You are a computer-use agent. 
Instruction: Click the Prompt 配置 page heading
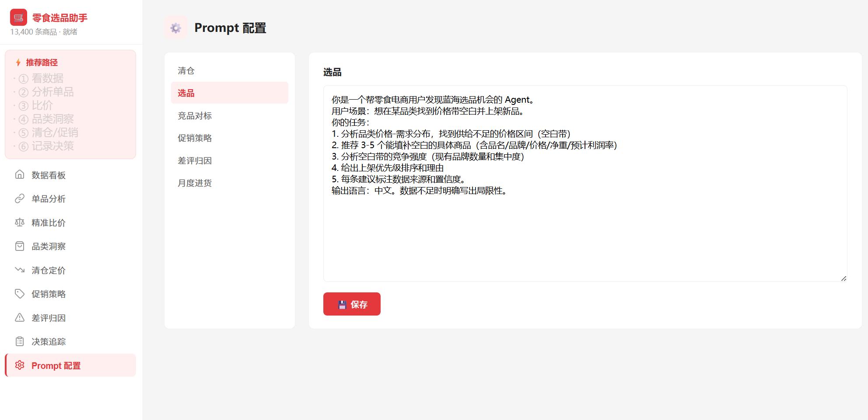(230, 28)
